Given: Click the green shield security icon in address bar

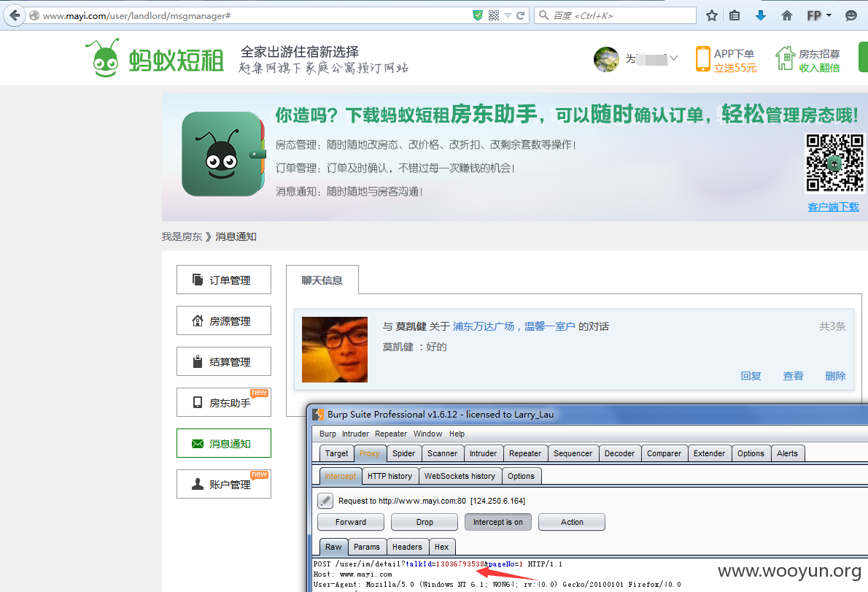Looking at the screenshot, I should (x=477, y=15).
